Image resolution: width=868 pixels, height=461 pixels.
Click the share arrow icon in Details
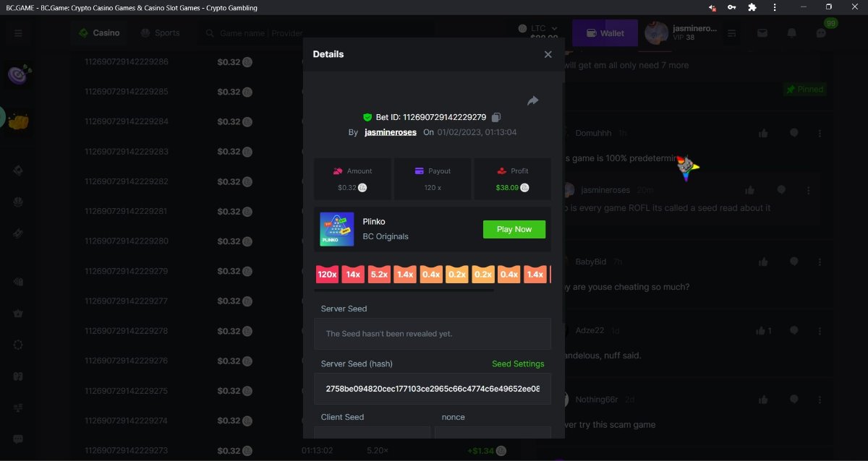pyautogui.click(x=533, y=101)
